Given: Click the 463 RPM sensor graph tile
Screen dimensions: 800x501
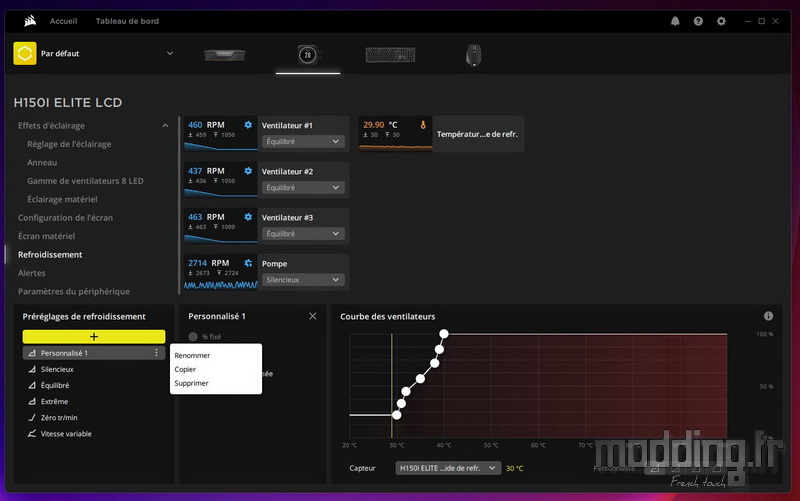Looking at the screenshot, I should click(220, 226).
